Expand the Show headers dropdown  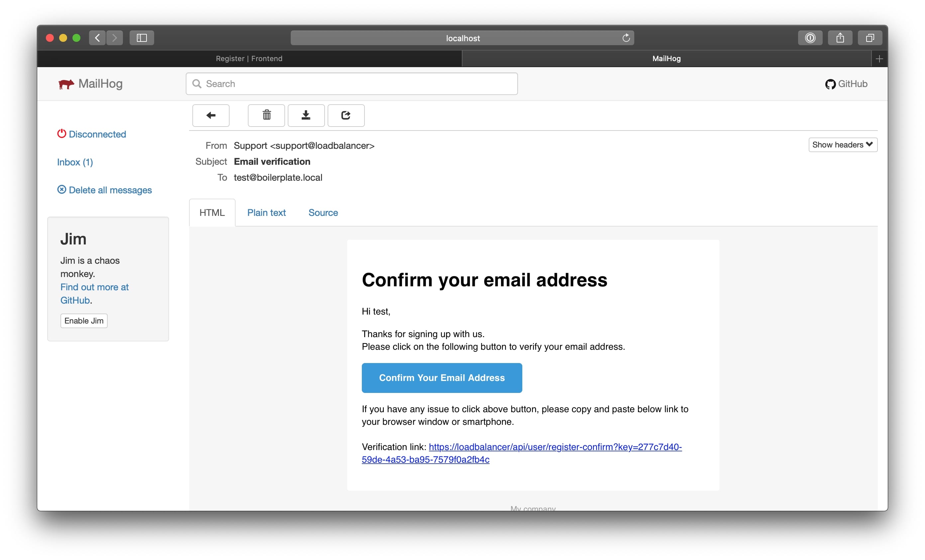[x=842, y=145]
